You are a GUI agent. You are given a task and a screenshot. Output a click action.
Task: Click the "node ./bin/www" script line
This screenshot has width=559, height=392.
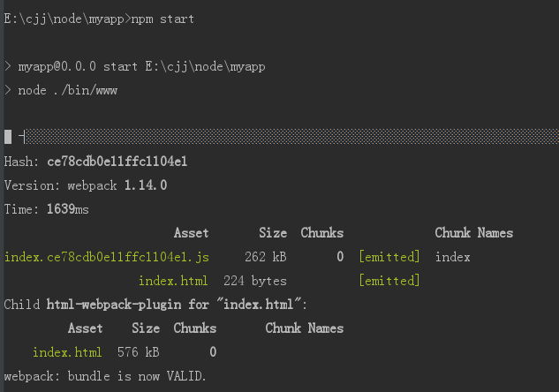tap(67, 90)
